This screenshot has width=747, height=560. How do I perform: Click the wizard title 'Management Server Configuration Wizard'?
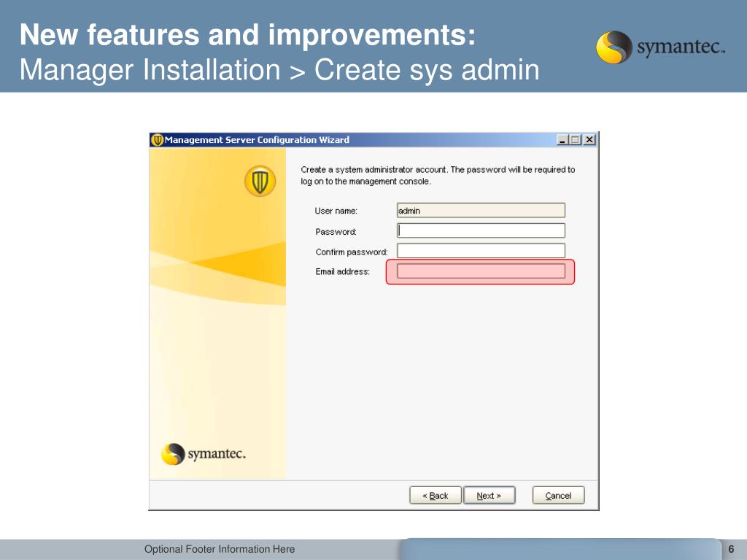pos(257,140)
